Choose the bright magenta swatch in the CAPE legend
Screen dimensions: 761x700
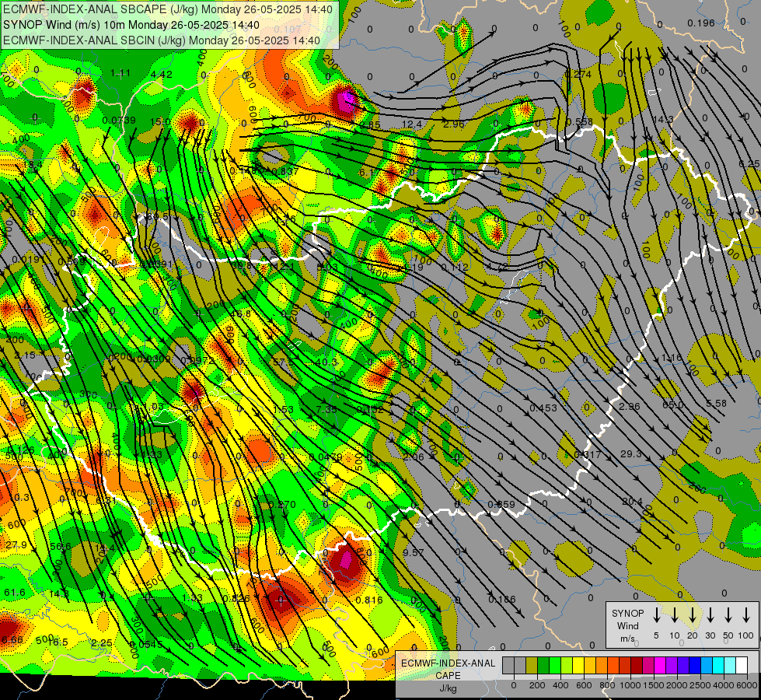[x=660, y=666]
